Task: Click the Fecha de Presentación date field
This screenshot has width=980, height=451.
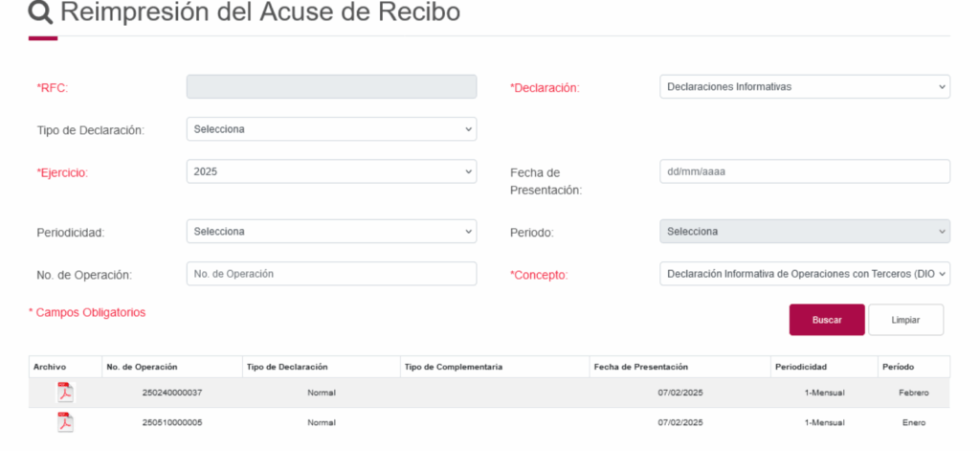Action: click(804, 171)
